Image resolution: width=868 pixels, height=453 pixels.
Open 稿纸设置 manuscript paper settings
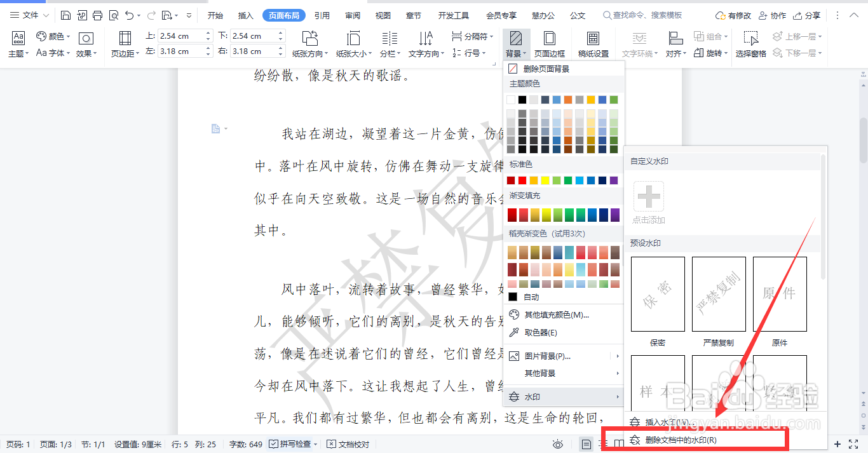[593, 44]
